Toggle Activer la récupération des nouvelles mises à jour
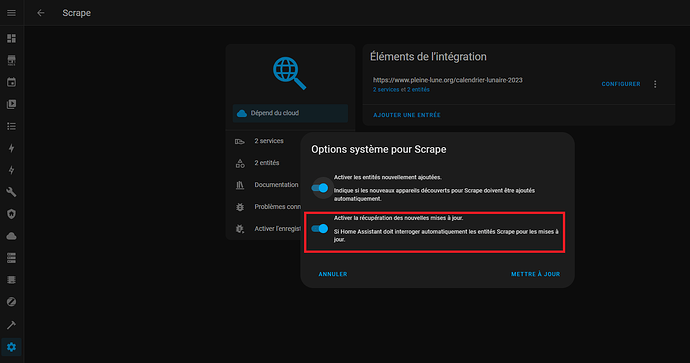 [x=320, y=228]
